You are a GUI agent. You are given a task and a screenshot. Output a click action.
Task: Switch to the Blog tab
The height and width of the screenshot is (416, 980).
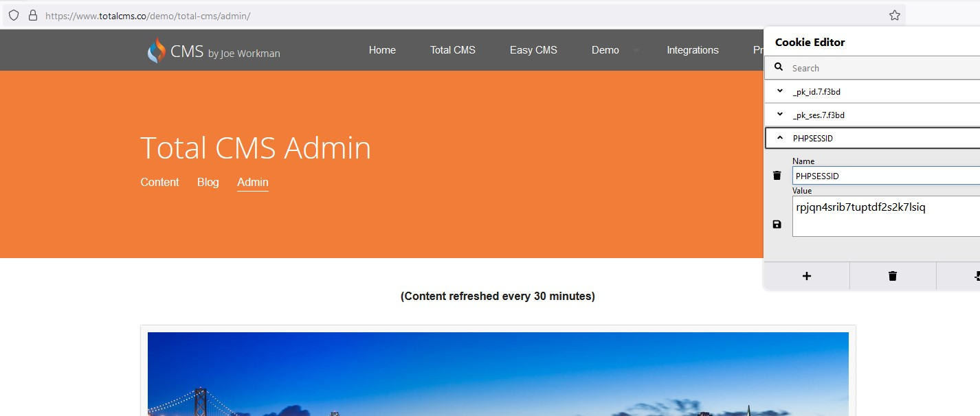(x=208, y=182)
